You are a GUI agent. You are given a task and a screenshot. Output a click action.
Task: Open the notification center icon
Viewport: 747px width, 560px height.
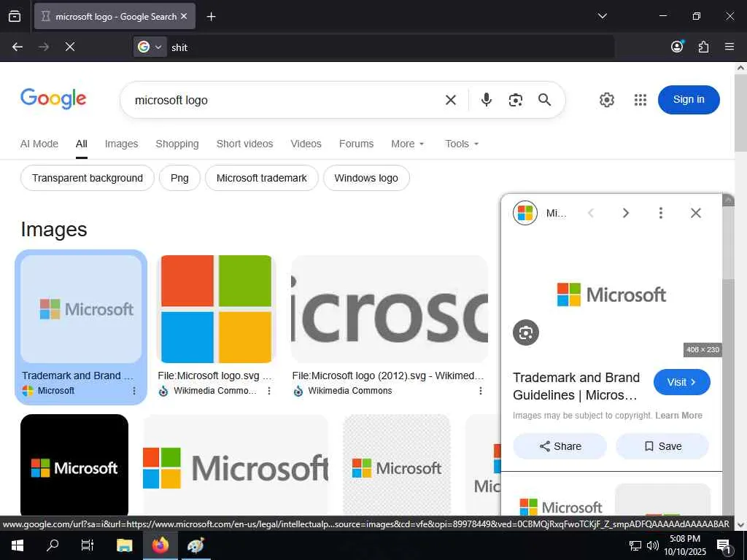tap(724, 545)
